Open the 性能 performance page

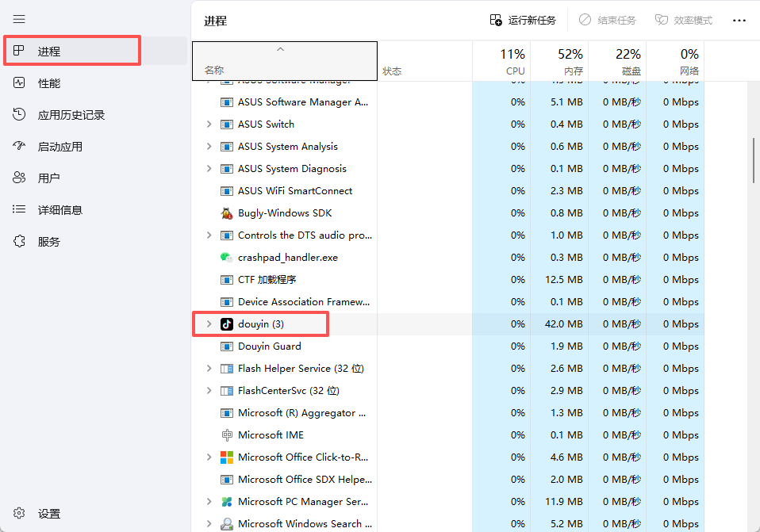pos(48,83)
